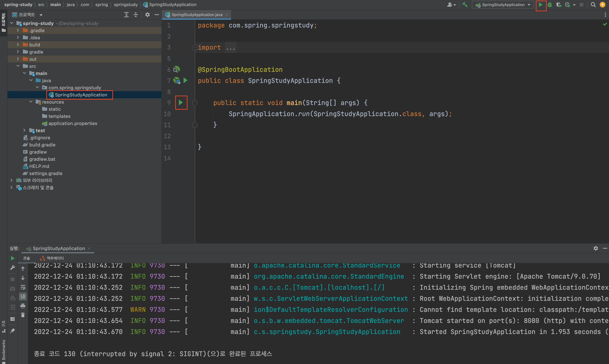
Task: Expand the folded import block on line 3
Action: coord(195,47)
